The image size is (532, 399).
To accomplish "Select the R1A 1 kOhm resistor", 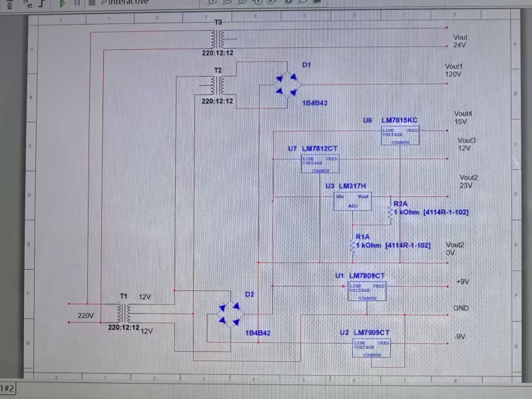I will (352, 245).
